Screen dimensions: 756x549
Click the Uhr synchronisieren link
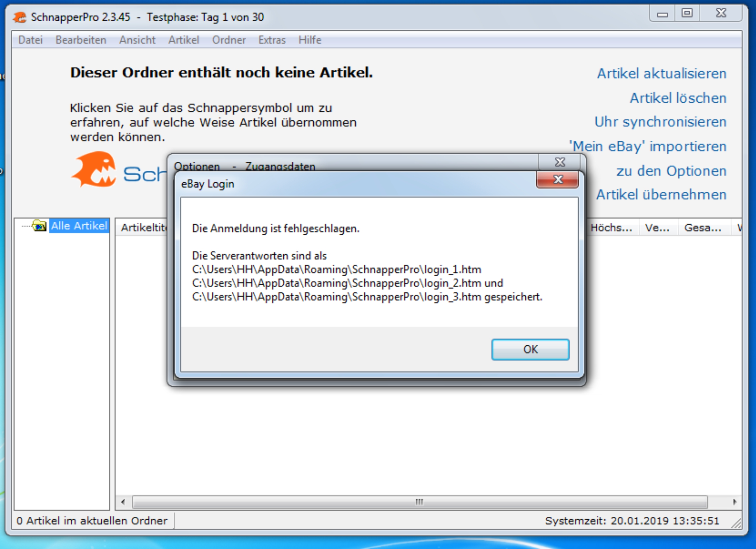[660, 122]
